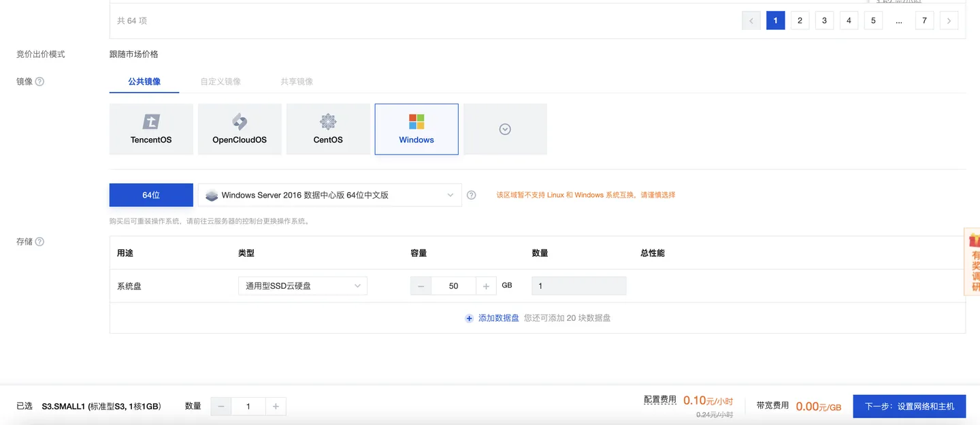The image size is (980, 425).
Task: Jump to page 7 of the instance list
Action: click(x=924, y=20)
